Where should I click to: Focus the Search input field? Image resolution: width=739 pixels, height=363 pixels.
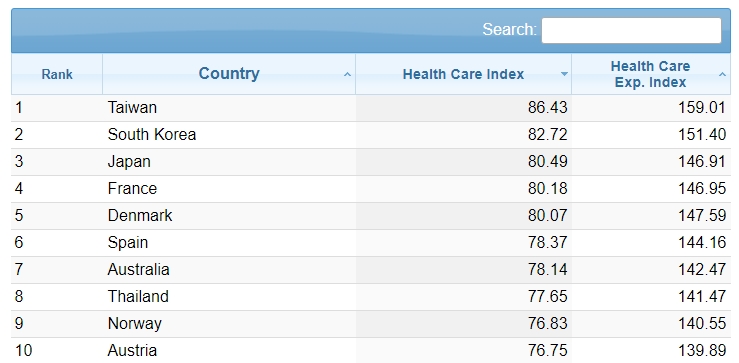tap(631, 31)
